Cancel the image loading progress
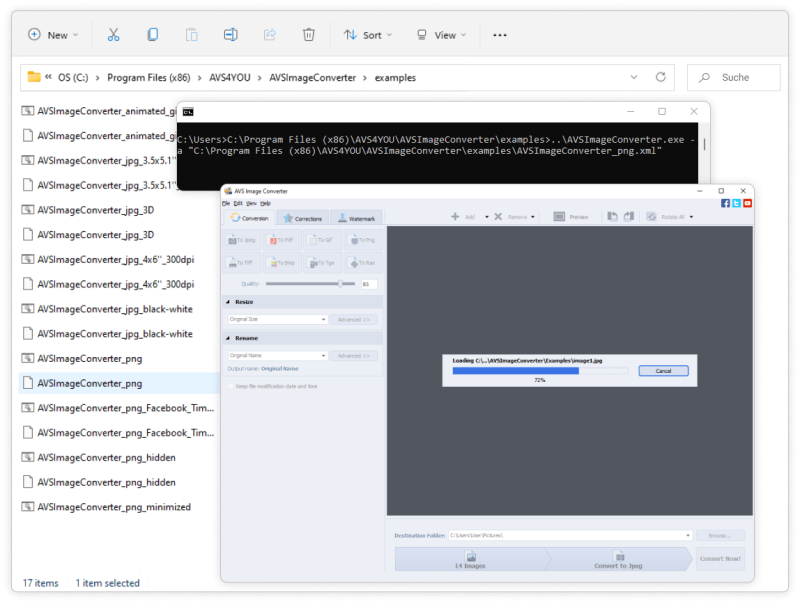 [663, 371]
